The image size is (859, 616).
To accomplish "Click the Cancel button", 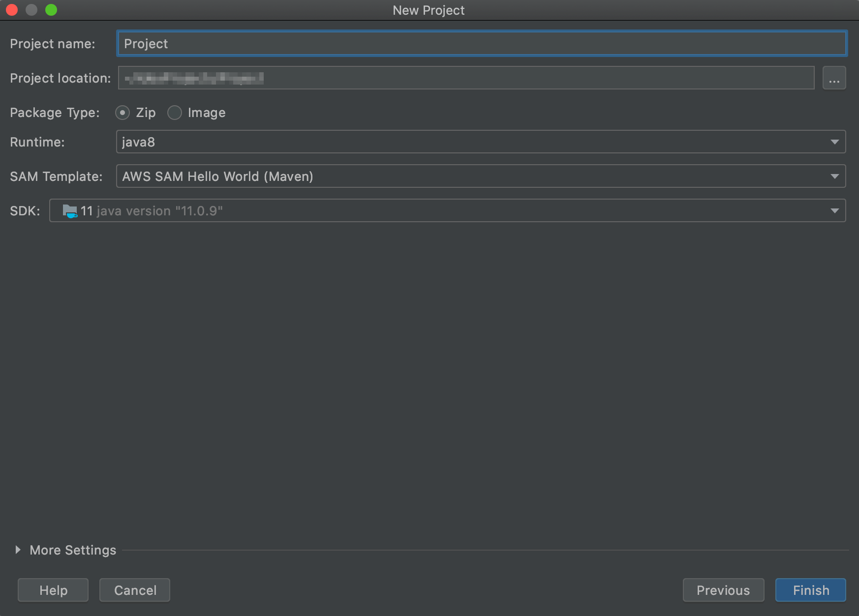I will point(134,590).
